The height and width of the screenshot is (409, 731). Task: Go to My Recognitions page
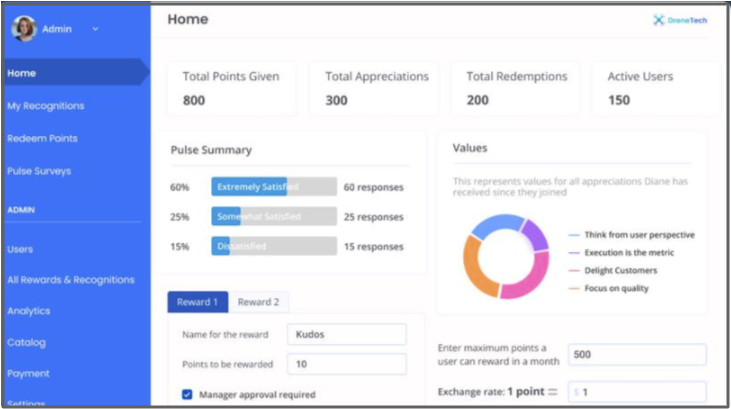45,106
